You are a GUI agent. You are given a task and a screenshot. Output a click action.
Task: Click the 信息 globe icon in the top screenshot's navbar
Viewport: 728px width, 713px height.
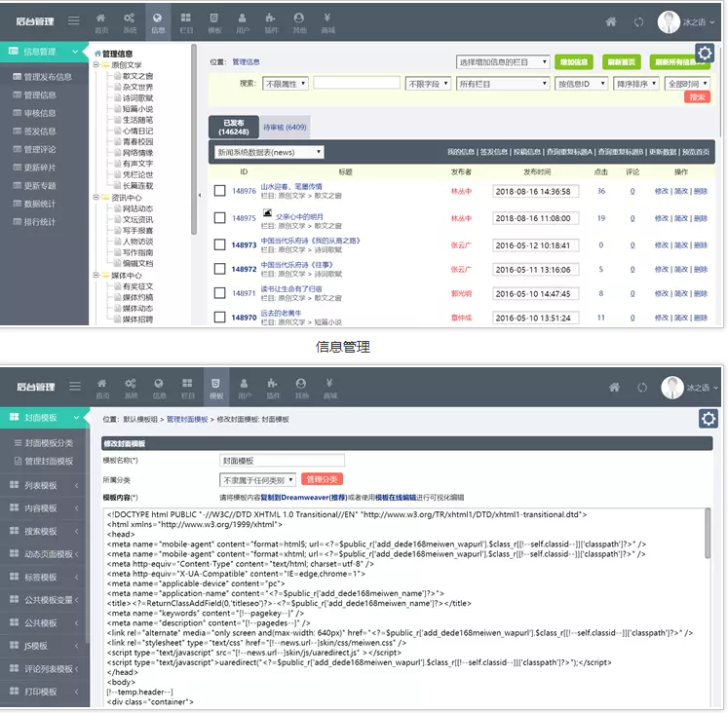157,21
